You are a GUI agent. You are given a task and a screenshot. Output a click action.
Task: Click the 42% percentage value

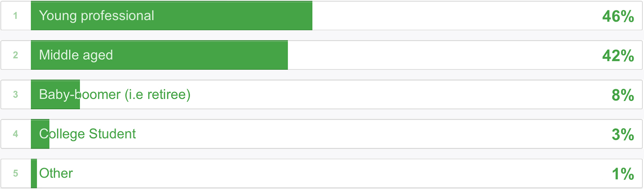tap(618, 56)
